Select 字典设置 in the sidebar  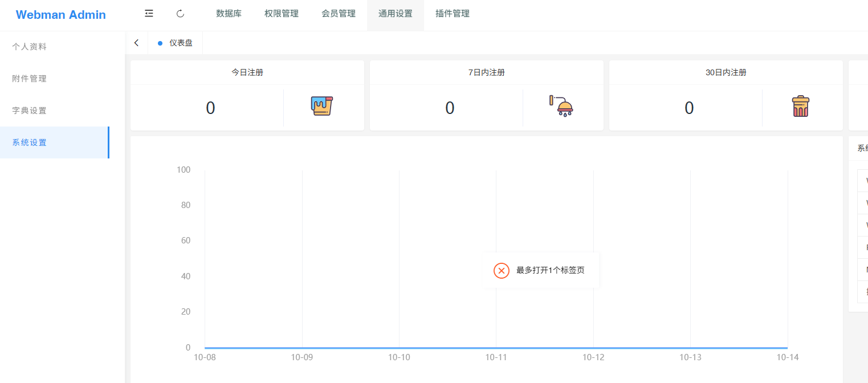click(30, 111)
